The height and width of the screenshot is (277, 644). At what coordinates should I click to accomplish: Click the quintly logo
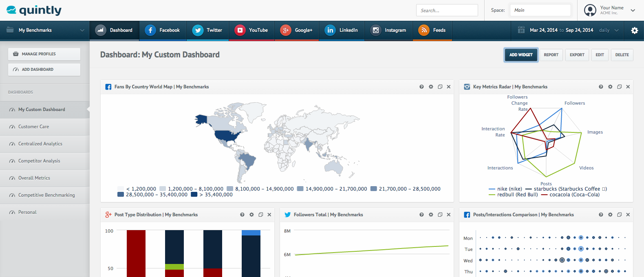tap(34, 10)
